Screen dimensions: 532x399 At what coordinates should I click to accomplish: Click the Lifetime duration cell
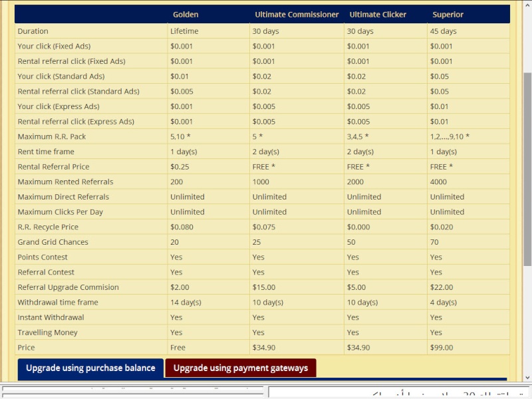click(x=184, y=31)
